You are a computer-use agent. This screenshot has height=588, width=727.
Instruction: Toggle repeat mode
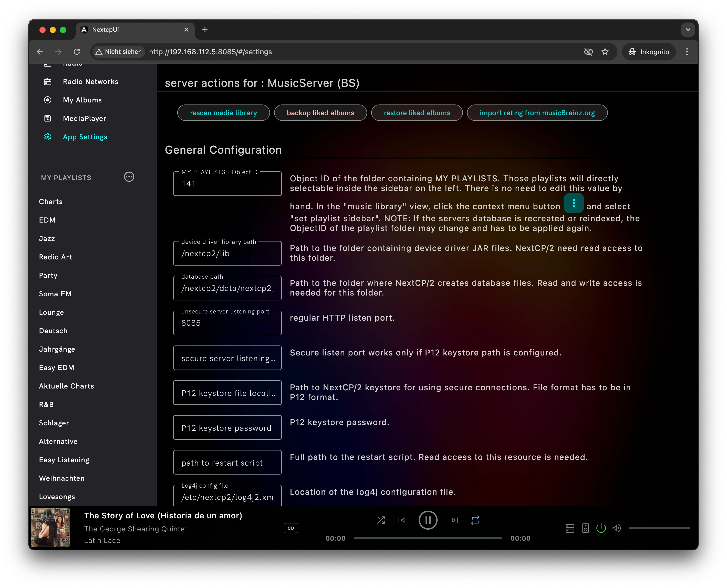475,520
